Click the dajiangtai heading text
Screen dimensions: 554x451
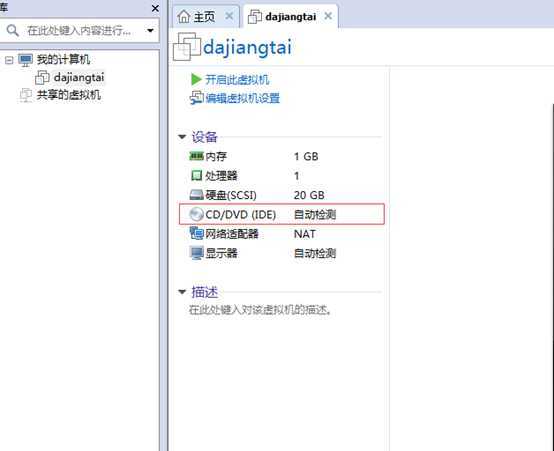pos(247,47)
